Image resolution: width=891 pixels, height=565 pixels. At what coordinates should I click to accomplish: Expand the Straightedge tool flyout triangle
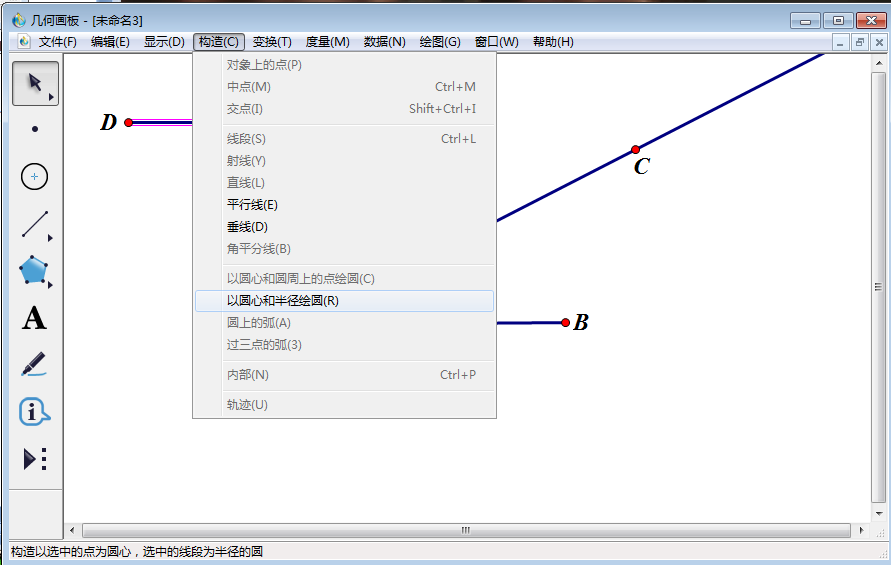51,238
